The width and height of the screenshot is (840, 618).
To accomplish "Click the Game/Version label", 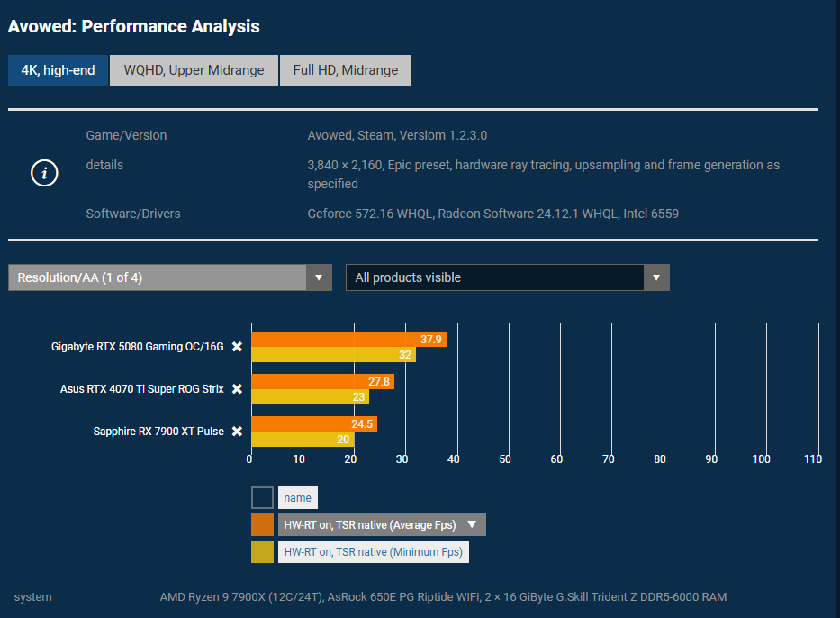I will 126,135.
